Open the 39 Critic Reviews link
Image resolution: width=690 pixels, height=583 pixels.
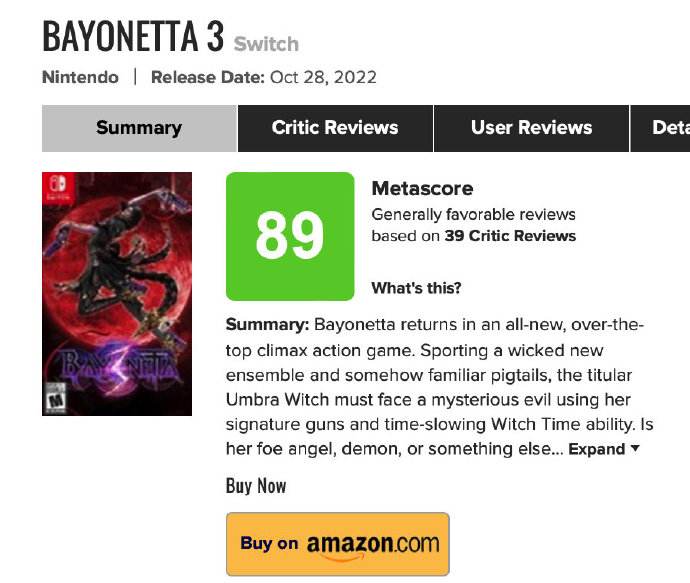click(x=510, y=236)
